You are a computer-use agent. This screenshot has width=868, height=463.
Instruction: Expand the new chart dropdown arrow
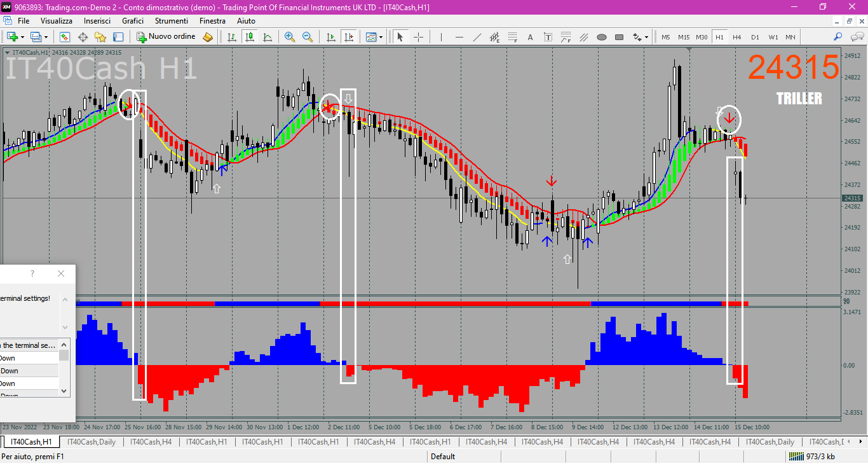(x=22, y=37)
